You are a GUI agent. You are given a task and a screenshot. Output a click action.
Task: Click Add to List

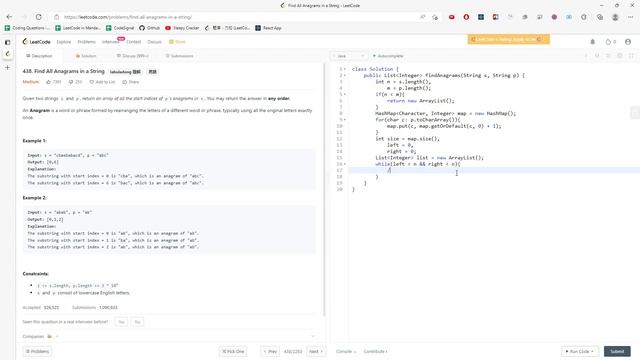pyautogui.click(x=102, y=82)
